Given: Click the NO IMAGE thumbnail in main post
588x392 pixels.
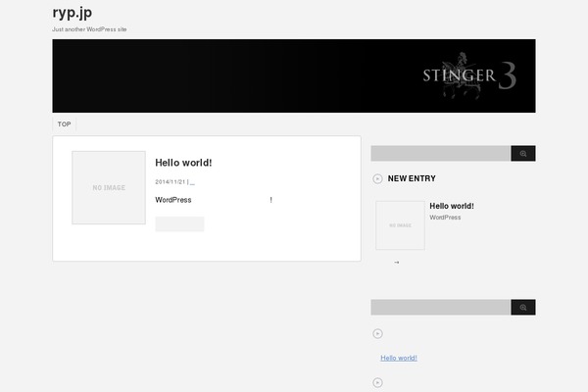Looking at the screenshot, I should 109,187.
